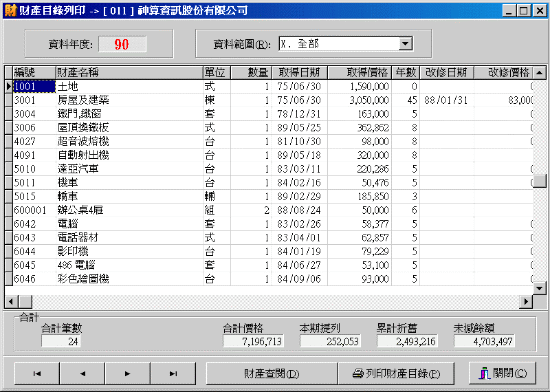
Task: Minimize the 財產目錄列印 window
Action: [x=509, y=11]
